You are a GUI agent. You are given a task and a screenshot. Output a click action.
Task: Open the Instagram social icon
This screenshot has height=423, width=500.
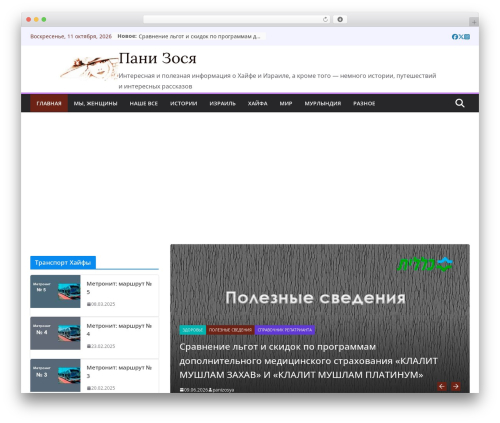pos(467,37)
